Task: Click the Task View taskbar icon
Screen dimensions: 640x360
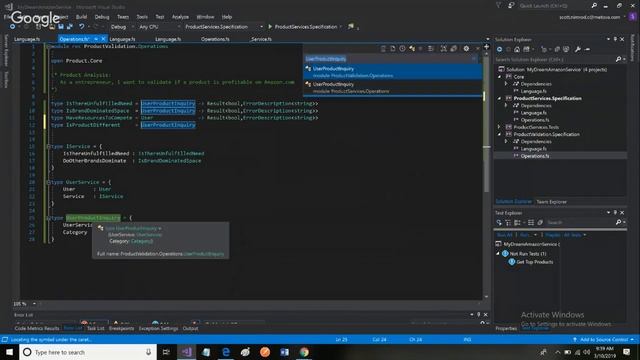Action: [166, 352]
